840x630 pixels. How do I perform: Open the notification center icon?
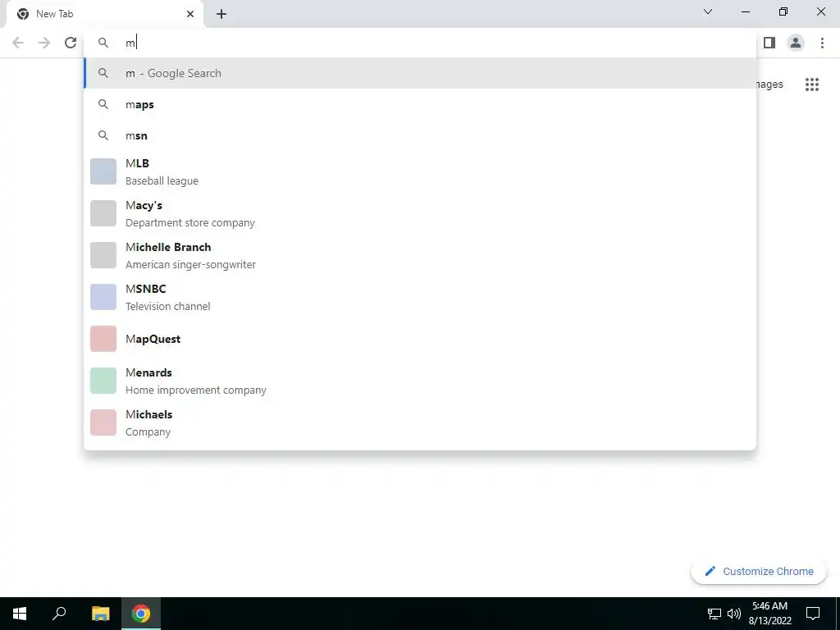pyautogui.click(x=813, y=614)
